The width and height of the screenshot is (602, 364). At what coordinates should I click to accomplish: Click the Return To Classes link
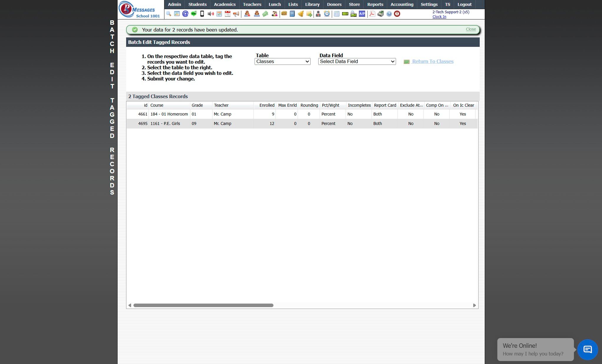[433, 62]
